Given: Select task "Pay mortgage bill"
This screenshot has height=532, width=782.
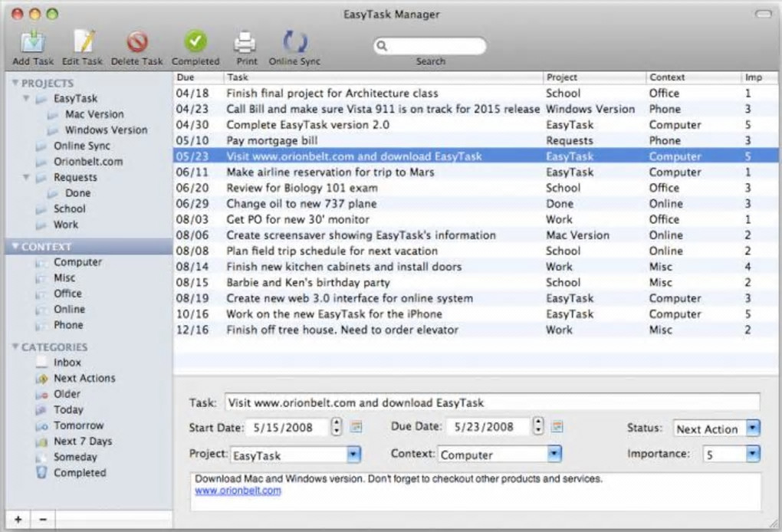Looking at the screenshot, I should [475, 140].
